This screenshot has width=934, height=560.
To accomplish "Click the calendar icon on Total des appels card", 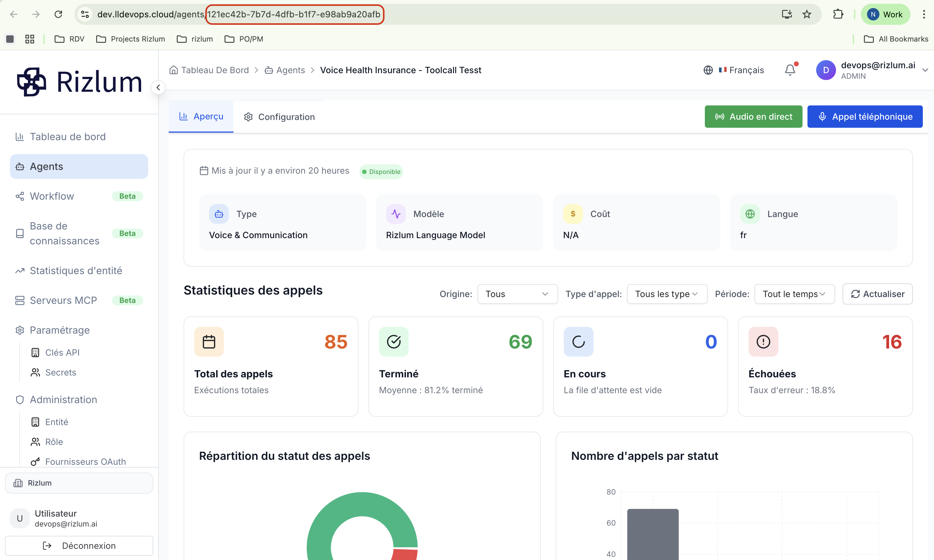I will coord(209,341).
